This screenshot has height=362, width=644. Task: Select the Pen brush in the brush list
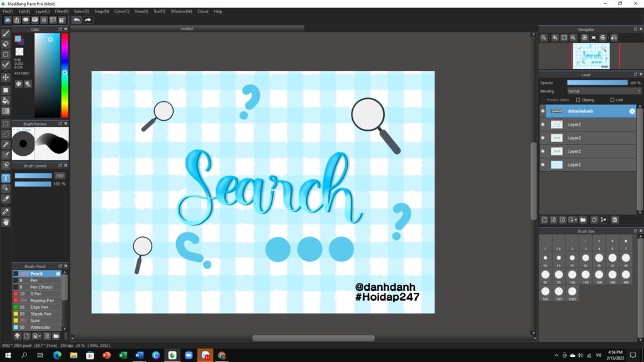pyautogui.click(x=37, y=281)
